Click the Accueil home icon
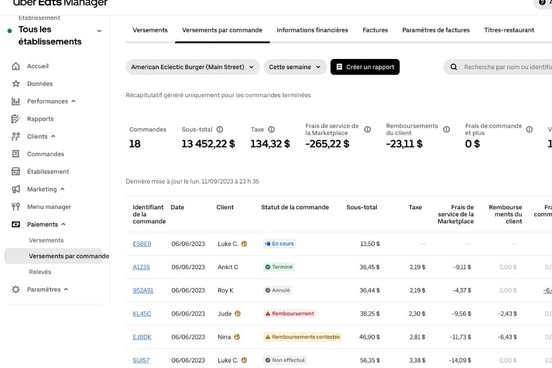Viewport: 552px width, 368px height. (x=16, y=66)
